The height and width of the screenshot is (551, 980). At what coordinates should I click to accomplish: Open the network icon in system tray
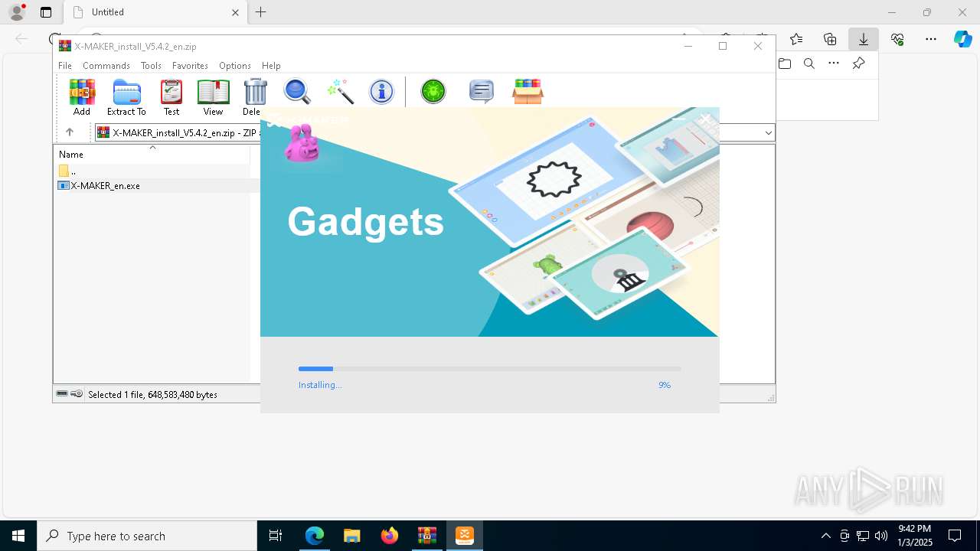pos(863,536)
